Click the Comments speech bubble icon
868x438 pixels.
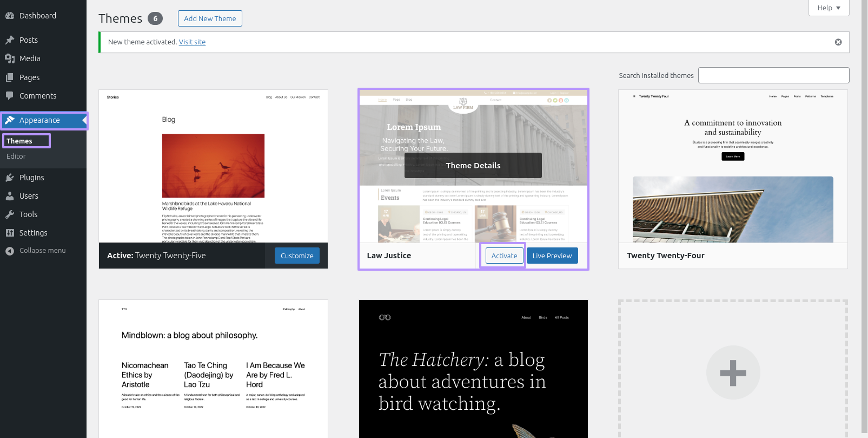coord(10,96)
